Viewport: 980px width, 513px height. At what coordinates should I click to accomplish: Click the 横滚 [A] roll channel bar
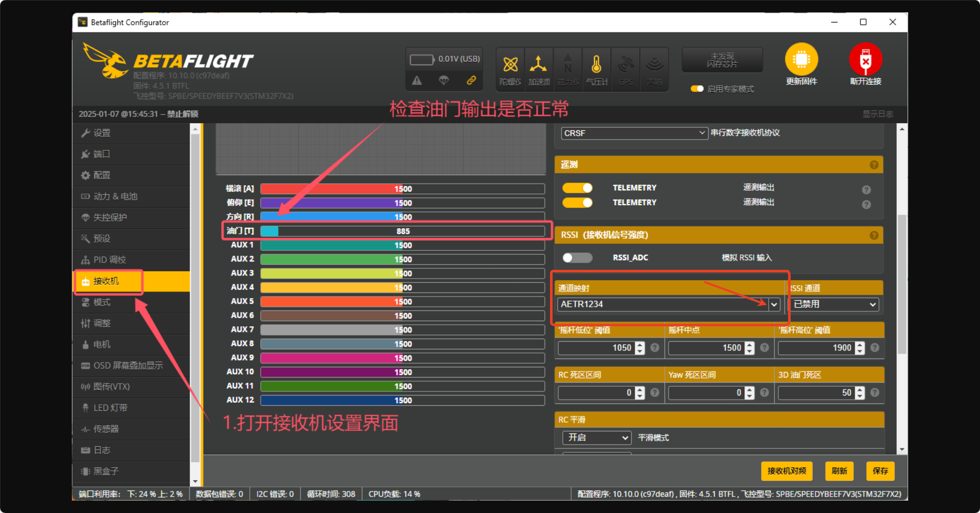point(402,189)
